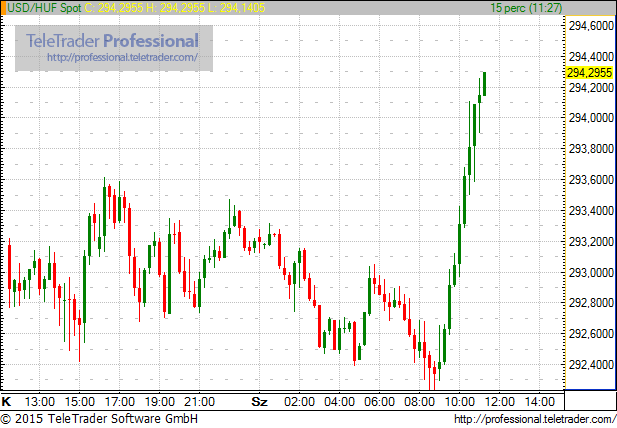This screenshot has height=428, width=617.
Task: Click the 15:00 time axis label
Action: pos(79,402)
